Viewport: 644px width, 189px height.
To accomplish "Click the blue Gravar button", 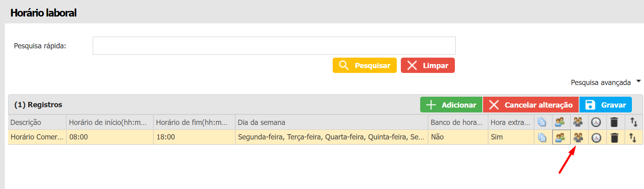I will tap(606, 105).
